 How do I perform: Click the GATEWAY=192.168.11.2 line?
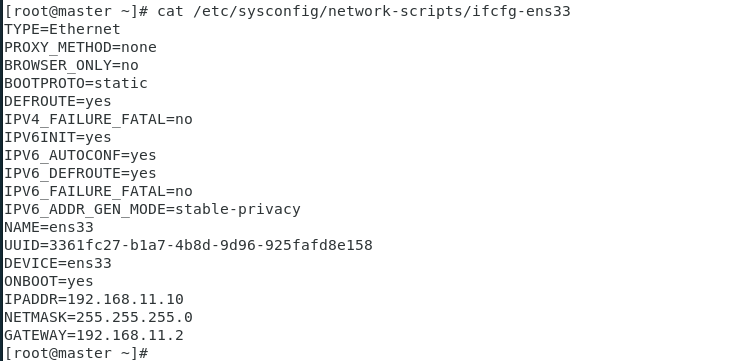94,335
